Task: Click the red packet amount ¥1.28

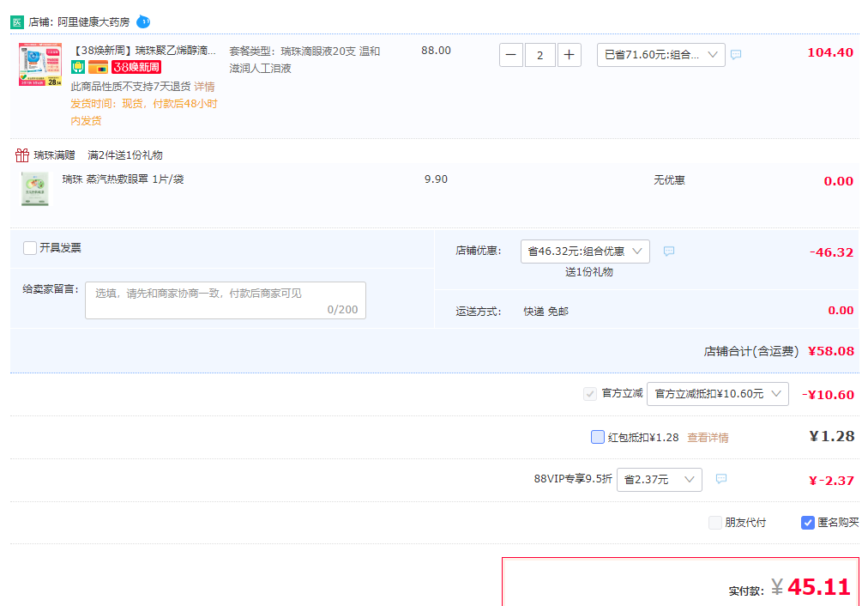Action: tap(831, 437)
